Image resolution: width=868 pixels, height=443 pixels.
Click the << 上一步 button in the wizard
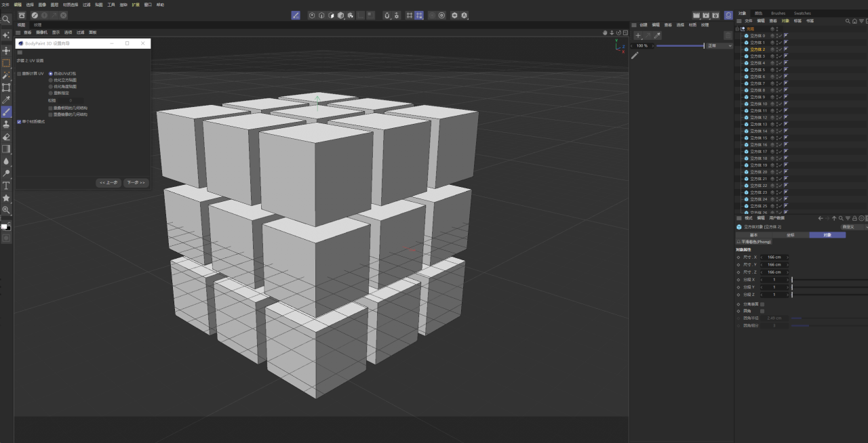coord(108,182)
